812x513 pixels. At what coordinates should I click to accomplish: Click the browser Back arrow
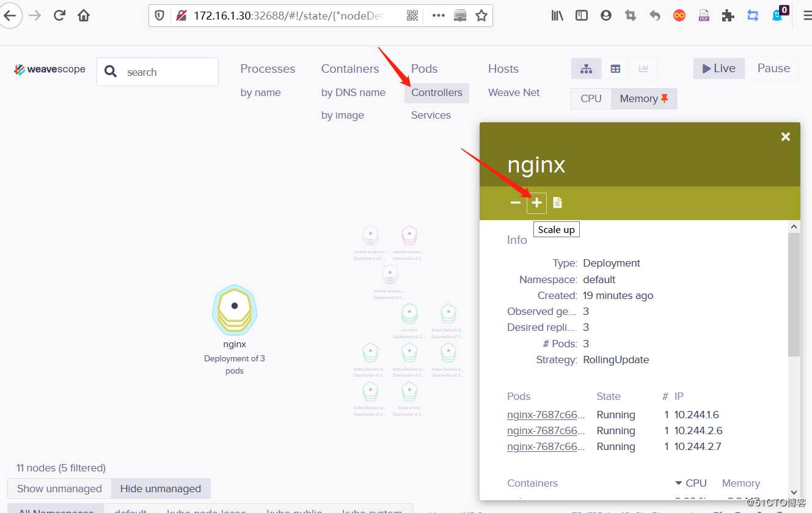pyautogui.click(x=11, y=16)
